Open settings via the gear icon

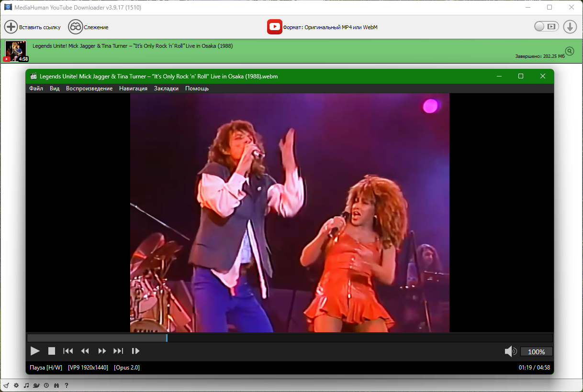16,385
